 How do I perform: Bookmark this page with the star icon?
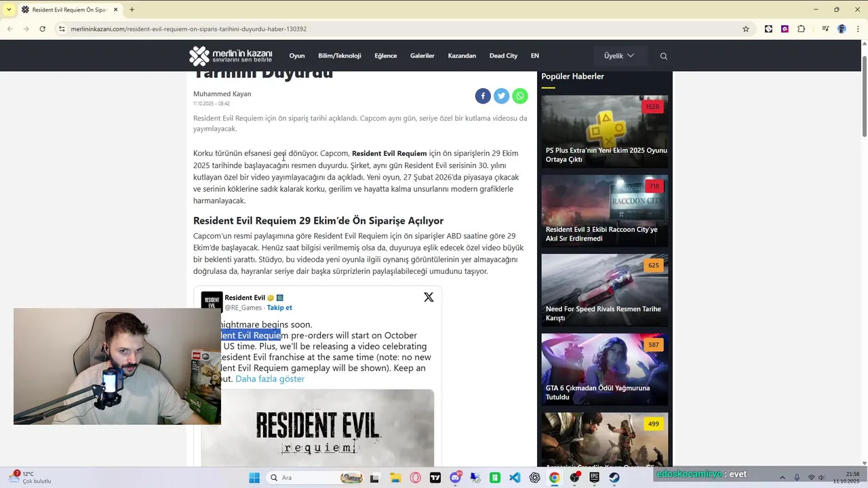click(x=746, y=29)
